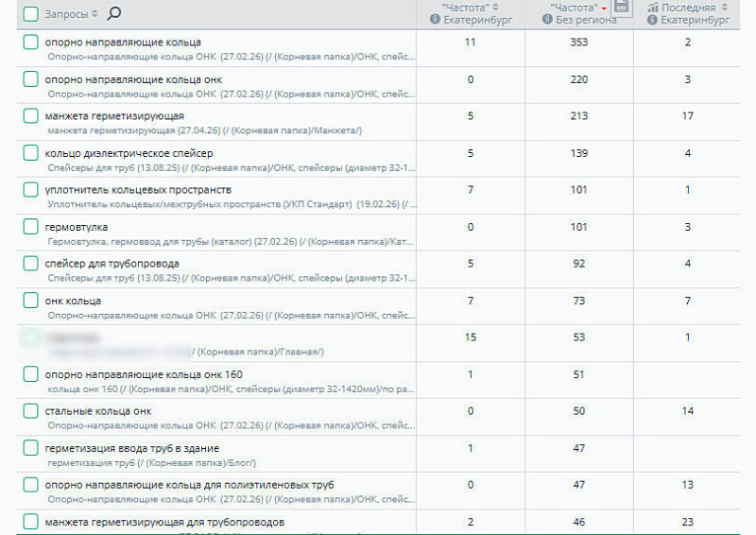Click value 73 in онк кольца row

point(579,301)
